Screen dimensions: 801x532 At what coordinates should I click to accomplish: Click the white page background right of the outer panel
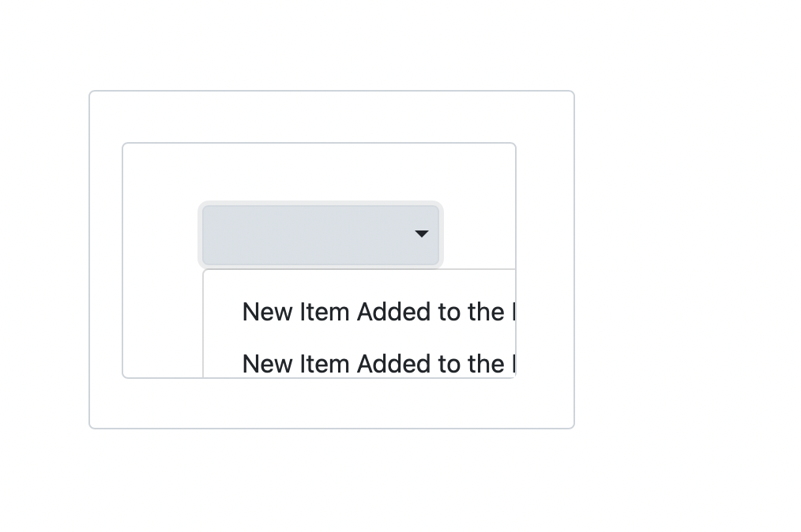point(687,260)
